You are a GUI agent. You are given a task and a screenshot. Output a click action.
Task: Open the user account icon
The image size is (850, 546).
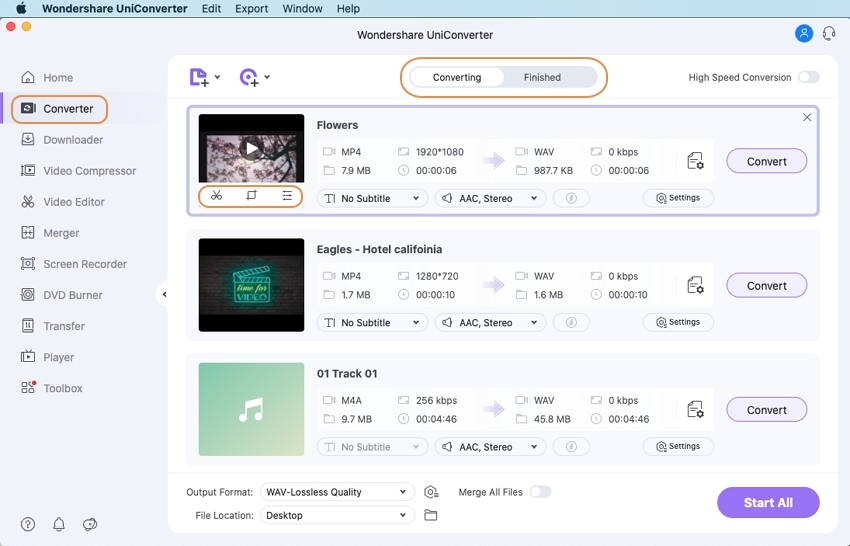[x=803, y=33]
